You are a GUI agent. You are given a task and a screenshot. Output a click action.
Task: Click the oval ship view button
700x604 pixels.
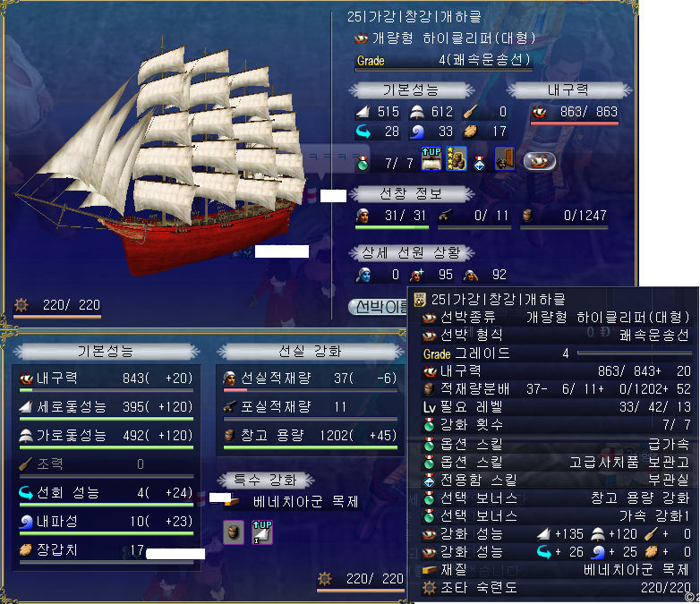pyautogui.click(x=540, y=161)
